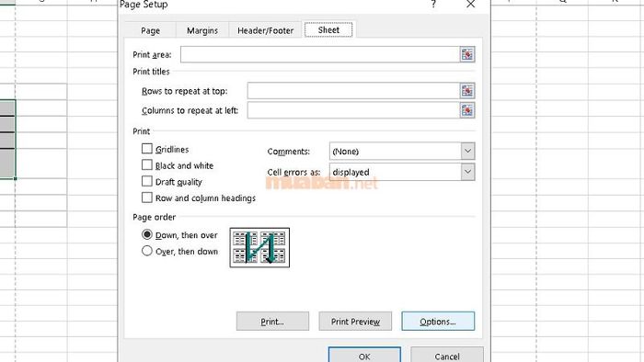
Task: Click the Columns to repeat range selector icon
Action: point(467,110)
